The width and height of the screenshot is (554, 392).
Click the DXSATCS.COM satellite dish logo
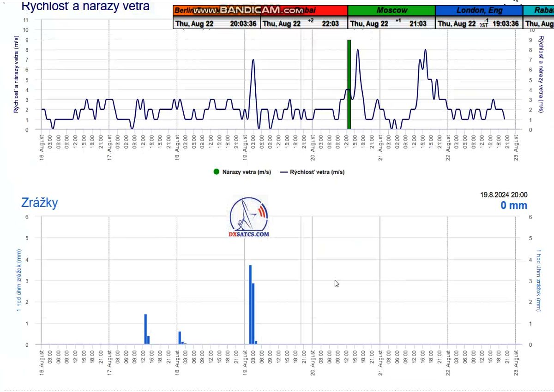coord(249,217)
